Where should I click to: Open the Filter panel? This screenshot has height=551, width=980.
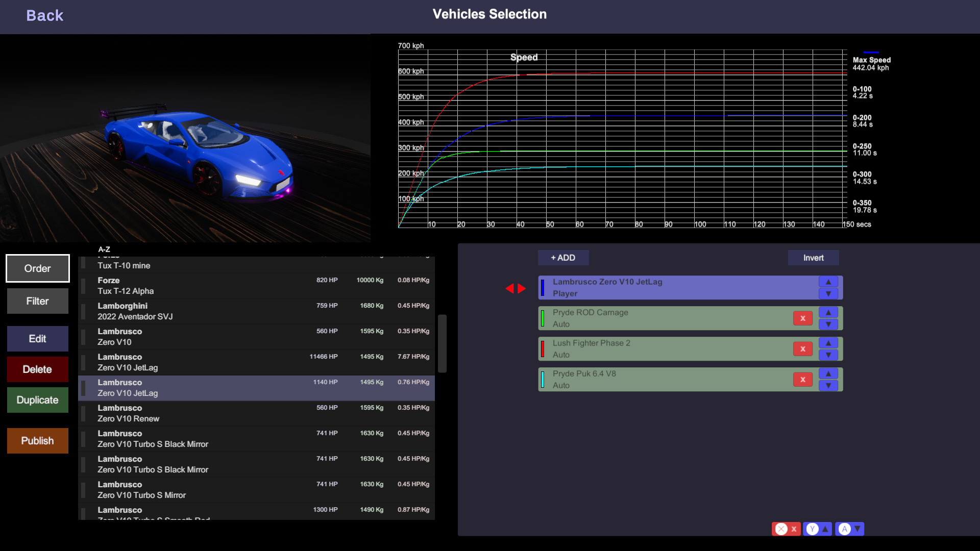click(37, 300)
